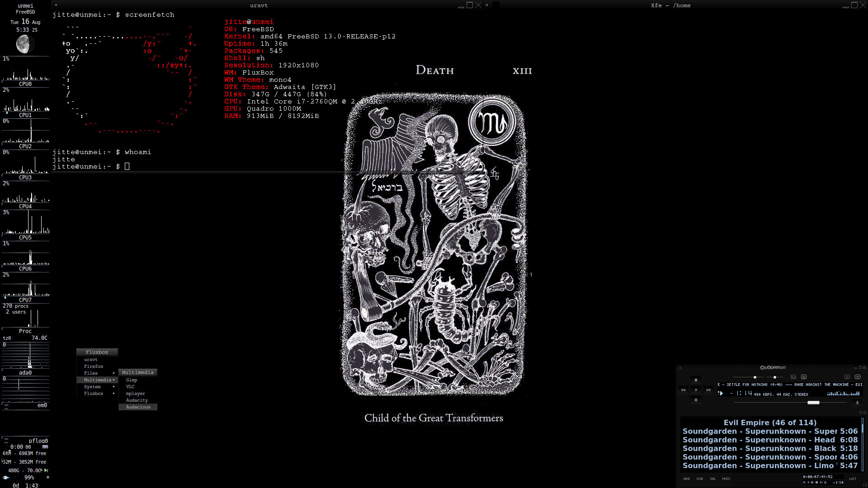Pause the song with Audacious pause button
The height and width of the screenshot is (488, 868).
tap(696, 400)
